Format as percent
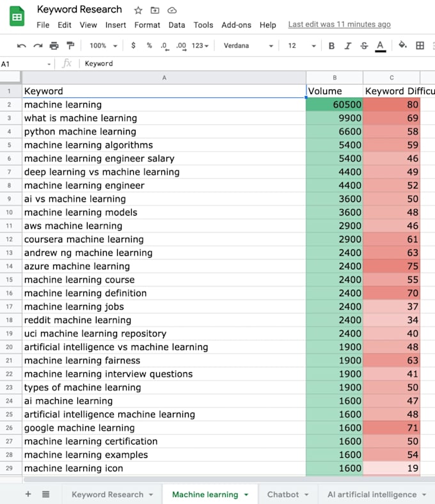 pos(149,45)
